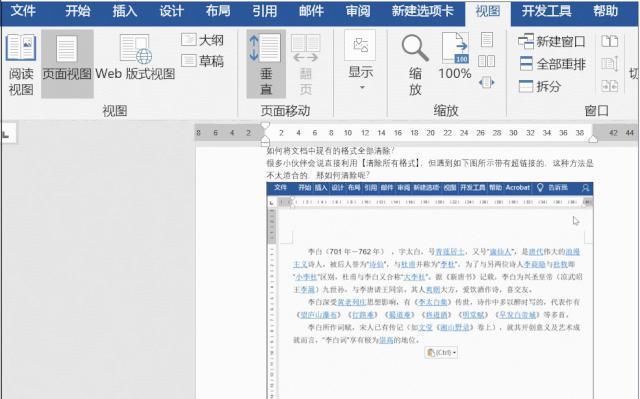
Task: Toggle side-to-side (翻页) page movement
Action: click(x=306, y=64)
